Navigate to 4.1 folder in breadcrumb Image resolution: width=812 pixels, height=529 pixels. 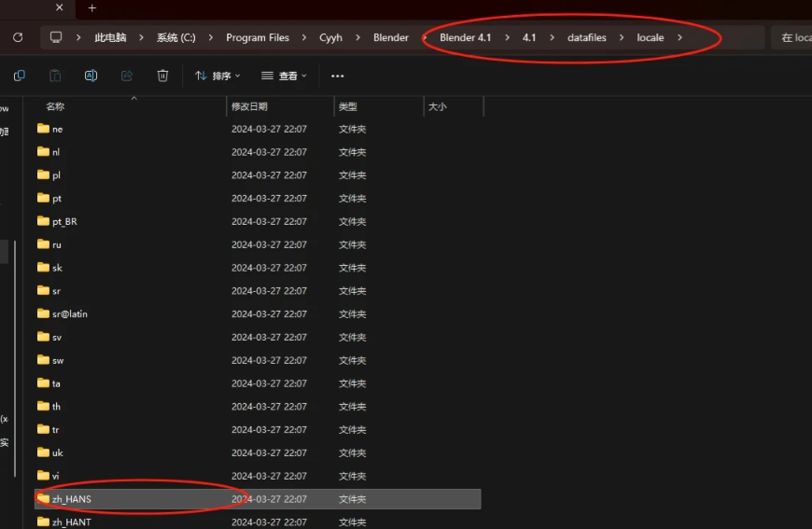pos(528,37)
